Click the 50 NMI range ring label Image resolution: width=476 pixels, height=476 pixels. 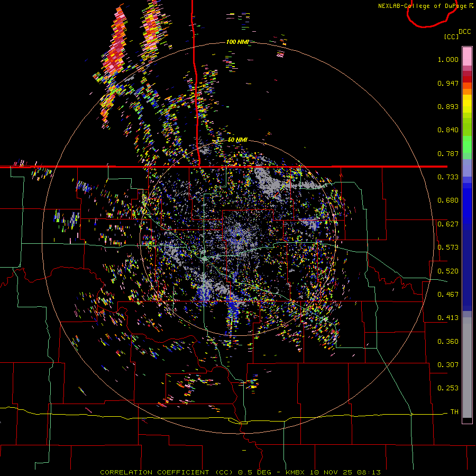237,140
